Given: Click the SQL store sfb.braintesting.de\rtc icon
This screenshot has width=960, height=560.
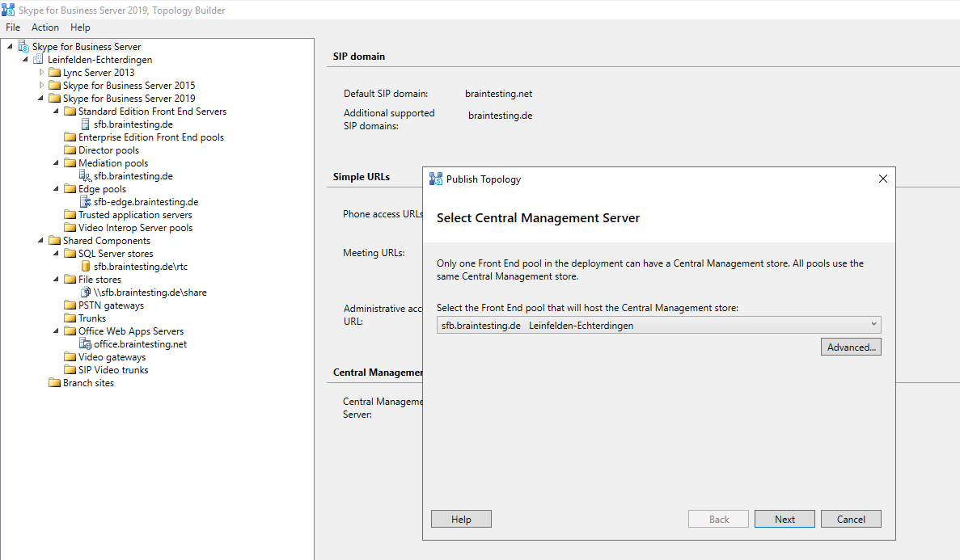Looking at the screenshot, I should click(85, 267).
